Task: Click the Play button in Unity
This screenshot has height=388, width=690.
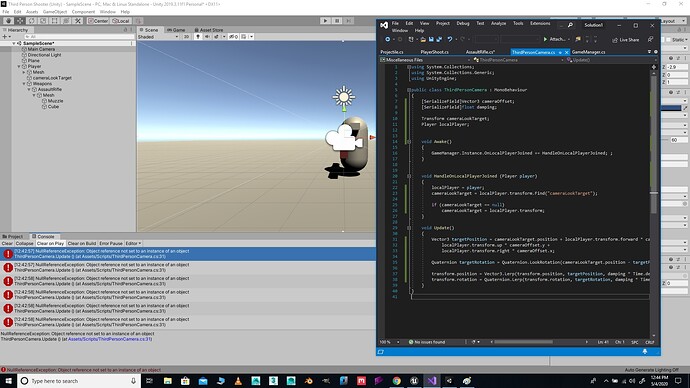Action: tap(325, 21)
